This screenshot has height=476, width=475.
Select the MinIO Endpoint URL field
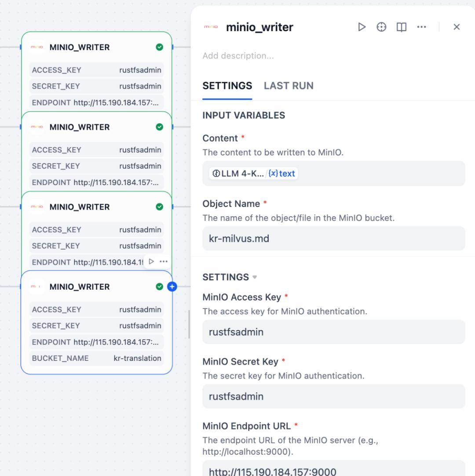pos(333,471)
